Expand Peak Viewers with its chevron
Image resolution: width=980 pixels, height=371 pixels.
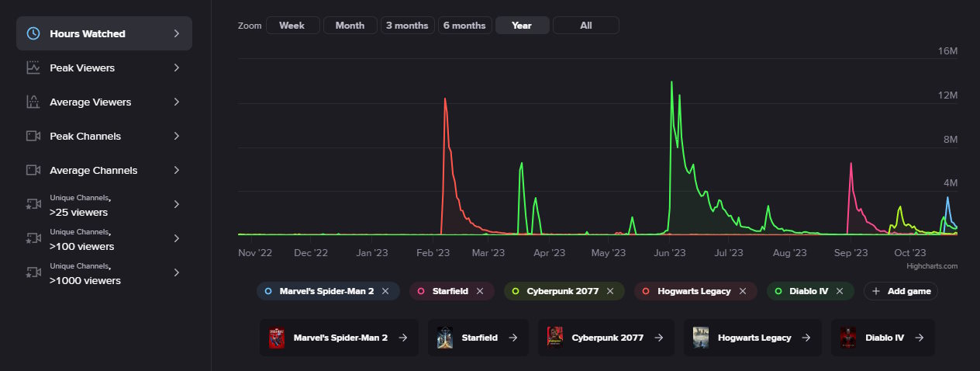[x=177, y=68]
